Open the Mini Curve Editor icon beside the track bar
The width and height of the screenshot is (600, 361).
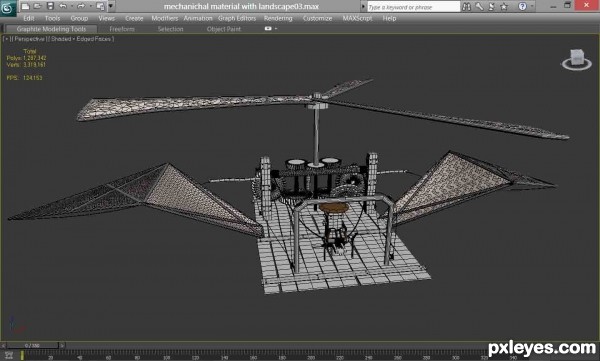[8, 356]
